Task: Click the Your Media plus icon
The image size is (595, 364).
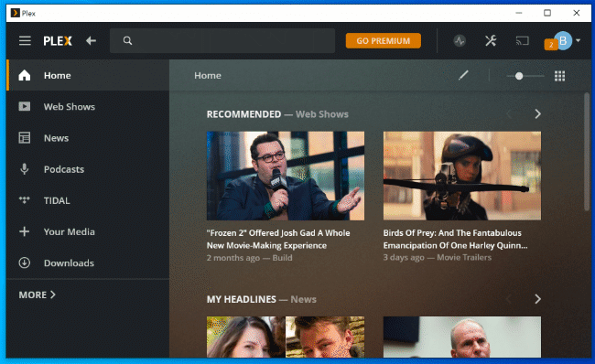Action: (25, 231)
